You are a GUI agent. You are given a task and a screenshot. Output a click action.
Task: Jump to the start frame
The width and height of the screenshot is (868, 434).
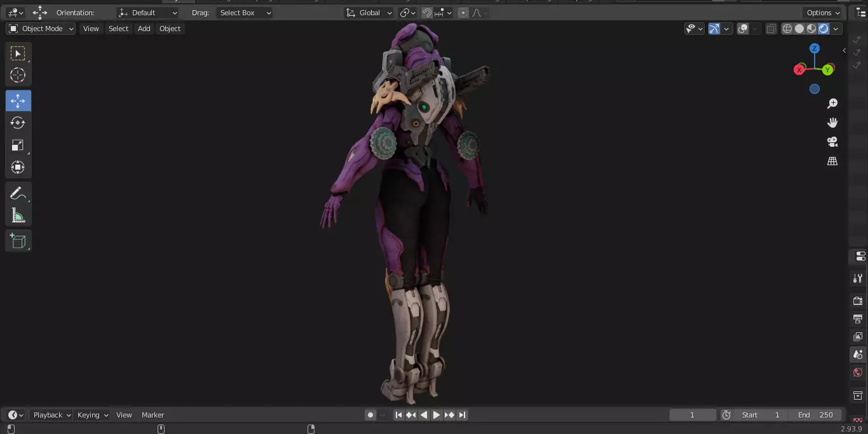[398, 415]
